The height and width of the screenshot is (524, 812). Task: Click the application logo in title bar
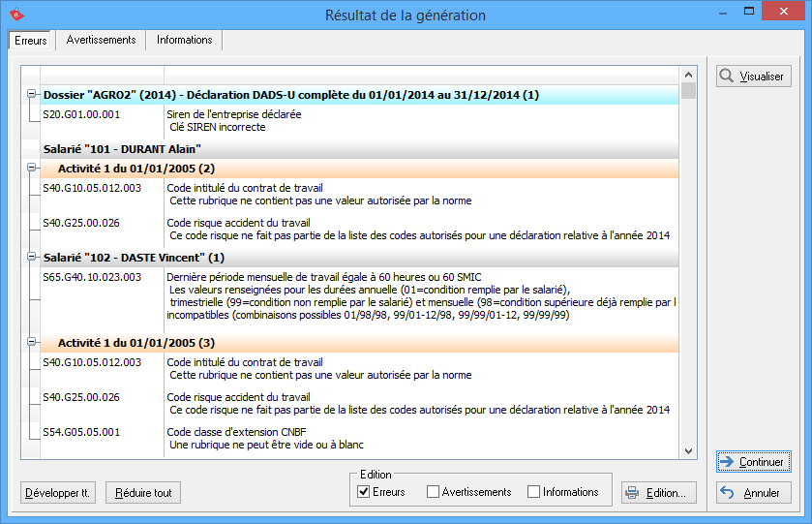15,15
